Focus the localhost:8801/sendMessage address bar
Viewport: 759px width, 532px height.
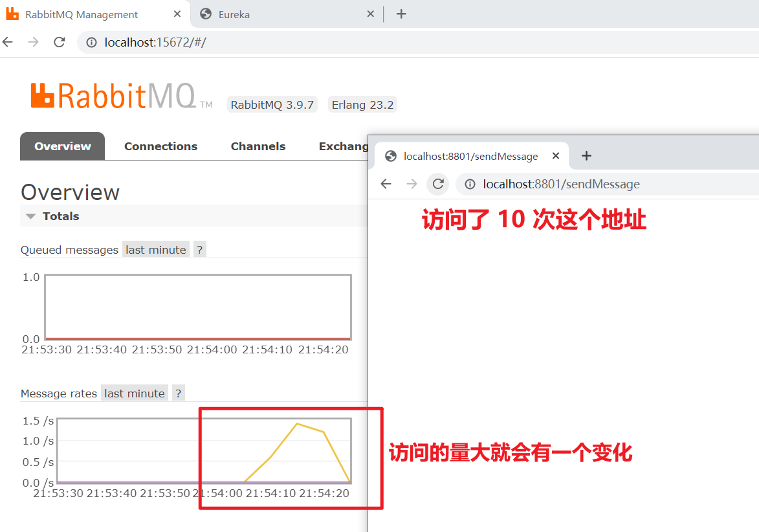[608, 184]
